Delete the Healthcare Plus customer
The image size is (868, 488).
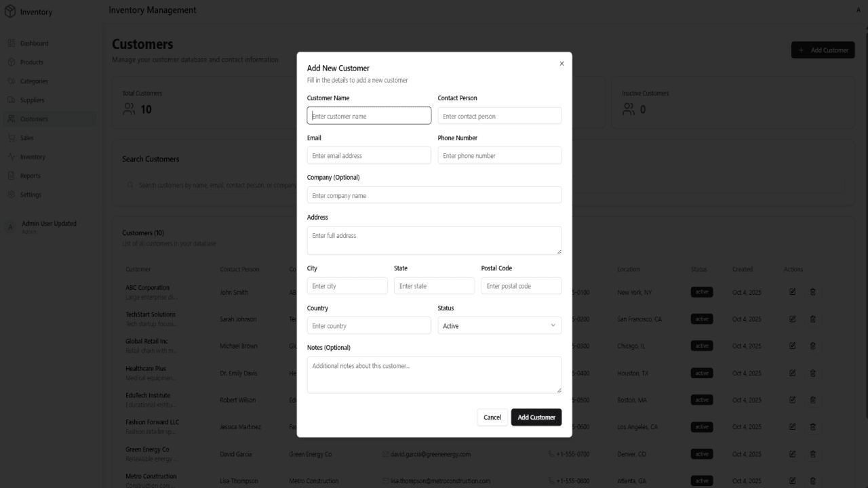click(813, 373)
